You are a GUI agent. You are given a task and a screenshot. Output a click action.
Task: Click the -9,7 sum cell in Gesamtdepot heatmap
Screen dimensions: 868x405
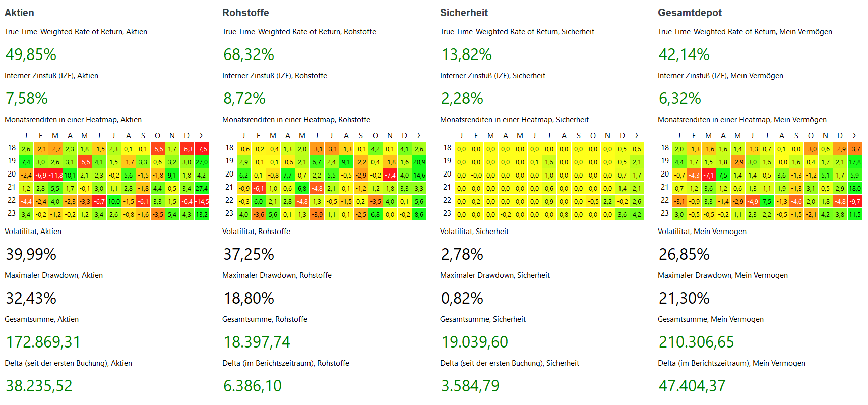point(855,202)
